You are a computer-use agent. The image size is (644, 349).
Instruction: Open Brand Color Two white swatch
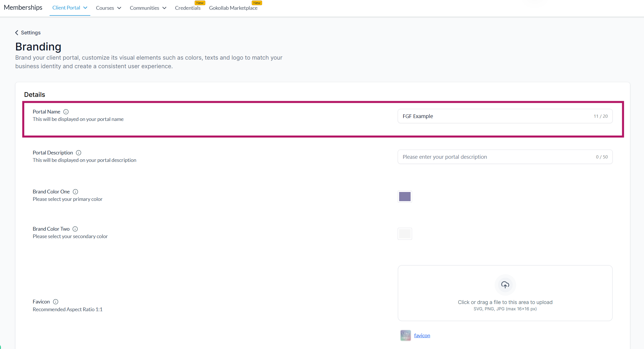(x=405, y=234)
